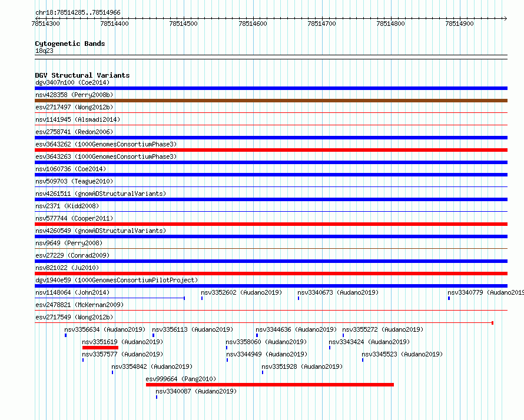Image resolution: width=524 pixels, height=420 pixels.
Task: Select the 78514300 ruler position label
Action: tap(45, 24)
